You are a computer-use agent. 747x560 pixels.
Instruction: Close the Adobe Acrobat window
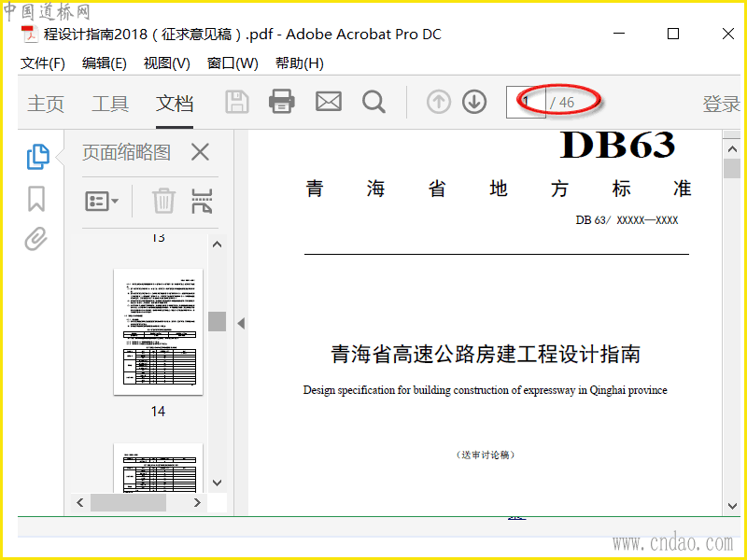[x=728, y=34]
